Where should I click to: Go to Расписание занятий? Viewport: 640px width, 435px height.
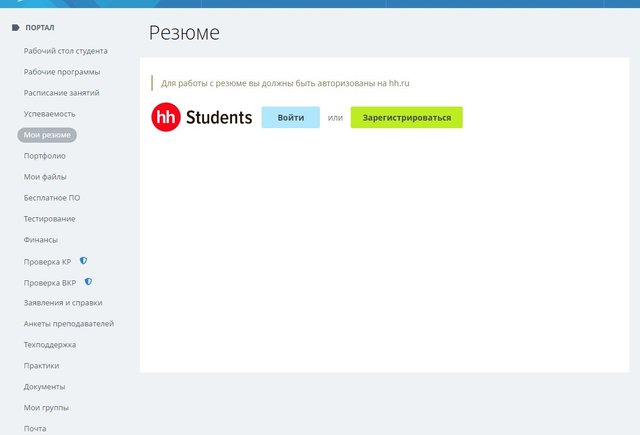(62, 93)
